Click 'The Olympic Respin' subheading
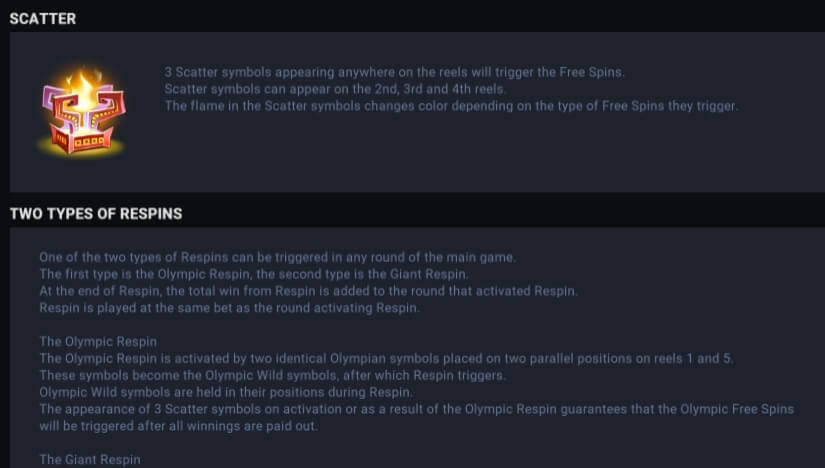The width and height of the screenshot is (825, 468). pyautogui.click(x=98, y=342)
